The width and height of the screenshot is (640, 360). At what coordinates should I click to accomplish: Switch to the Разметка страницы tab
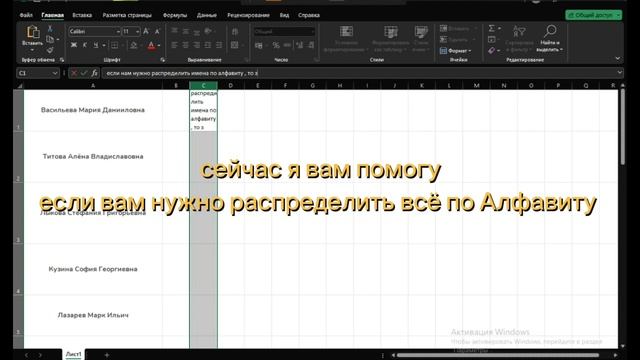tap(127, 15)
